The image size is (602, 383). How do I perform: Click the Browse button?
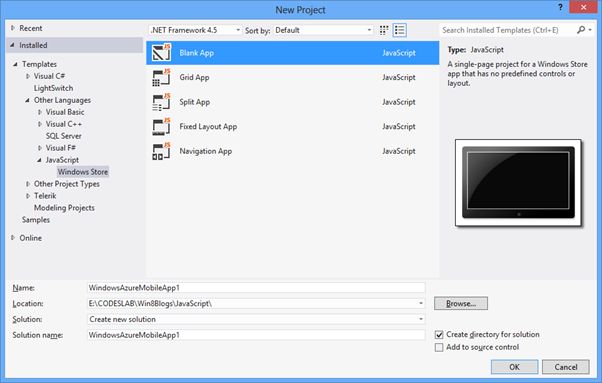461,303
